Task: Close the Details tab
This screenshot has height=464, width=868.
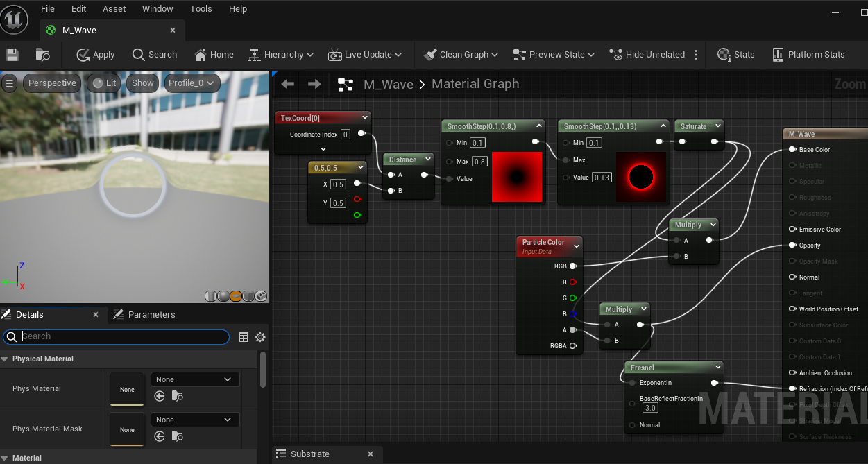Action: (96, 315)
